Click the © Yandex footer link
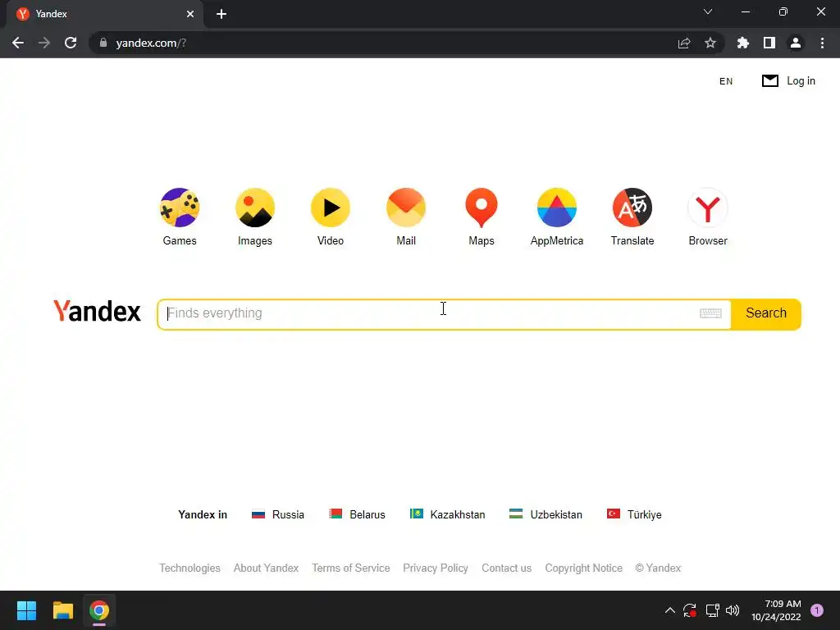This screenshot has width=840, height=630. [658, 568]
